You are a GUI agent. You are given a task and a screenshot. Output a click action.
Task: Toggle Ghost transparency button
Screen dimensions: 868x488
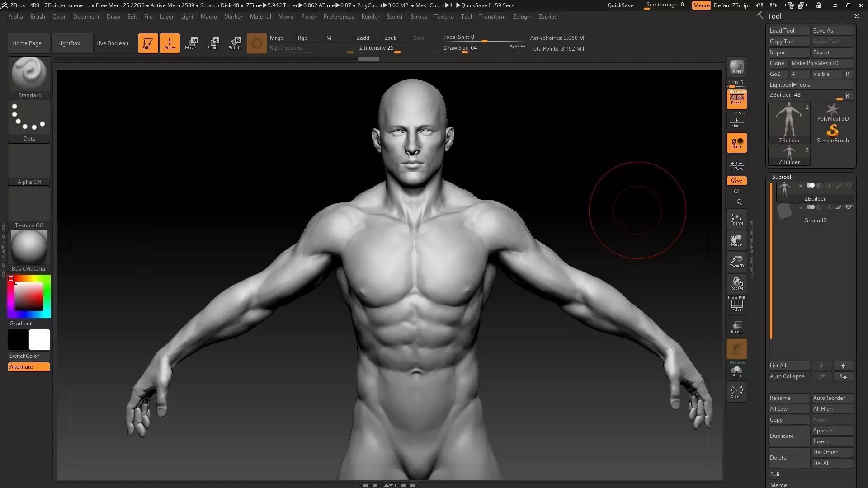pos(736,349)
